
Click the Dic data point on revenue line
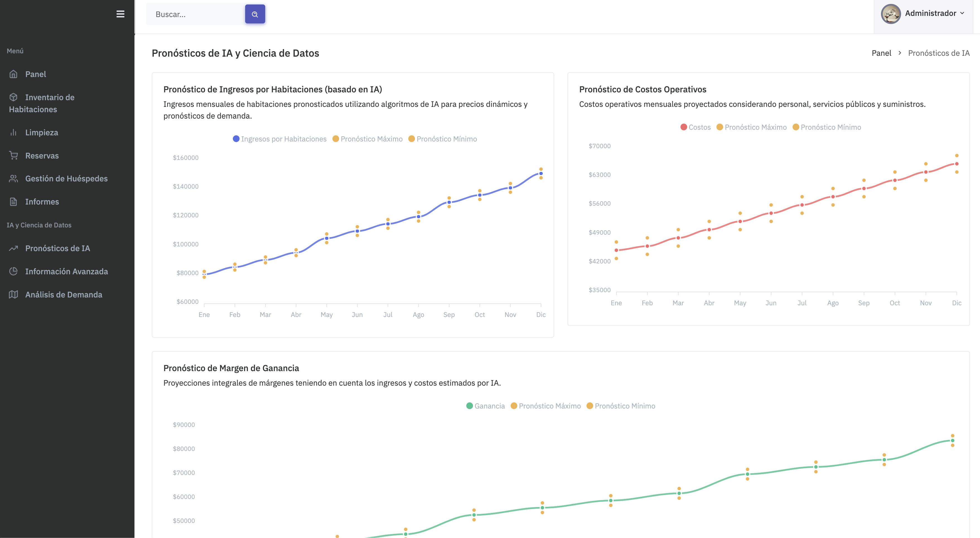540,173
